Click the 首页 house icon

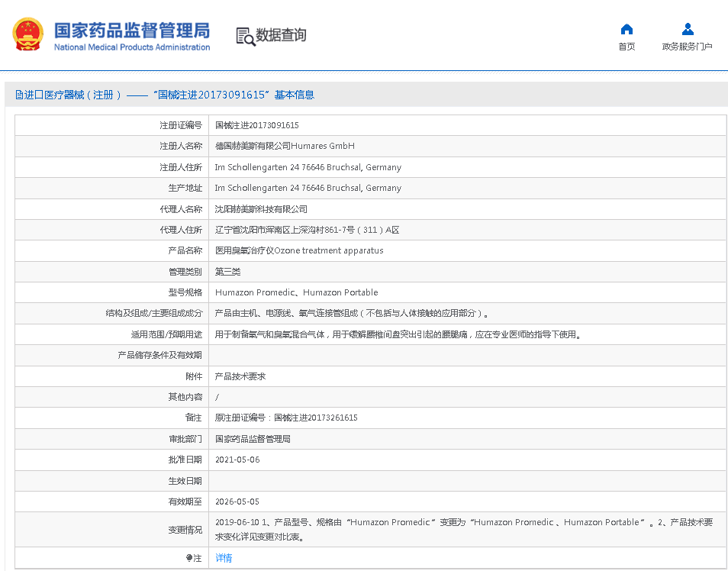click(627, 29)
